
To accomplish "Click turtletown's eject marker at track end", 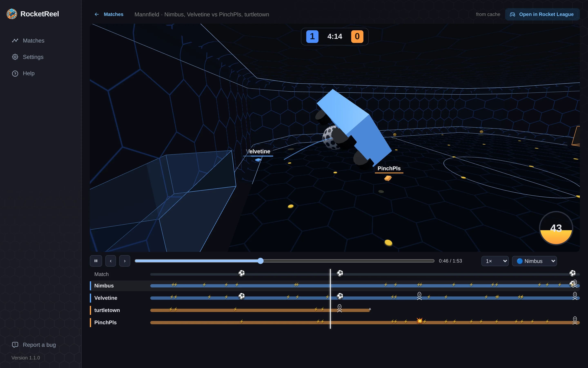I will coord(370,309).
